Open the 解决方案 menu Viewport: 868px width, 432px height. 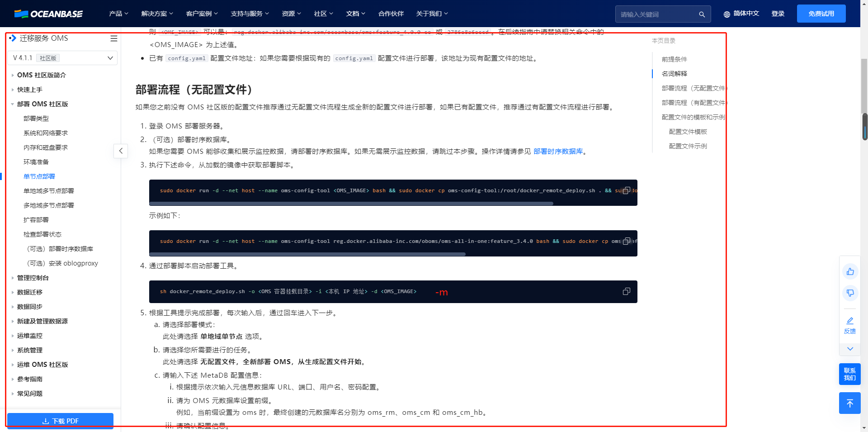tap(157, 14)
